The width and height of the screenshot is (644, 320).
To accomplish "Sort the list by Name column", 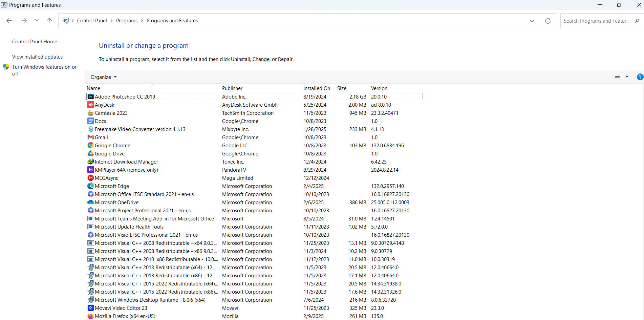I will point(153,88).
